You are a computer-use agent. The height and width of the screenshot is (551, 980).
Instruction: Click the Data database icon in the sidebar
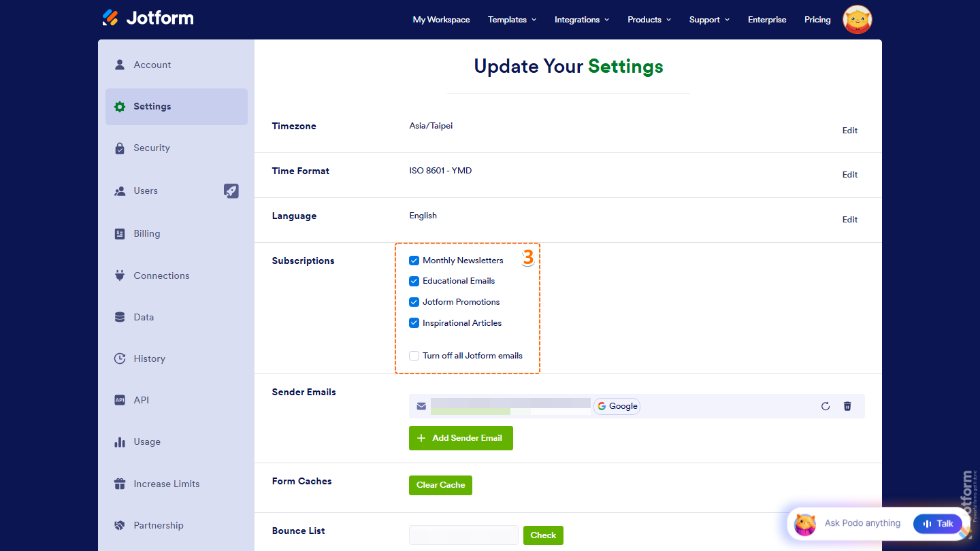pyautogui.click(x=120, y=317)
